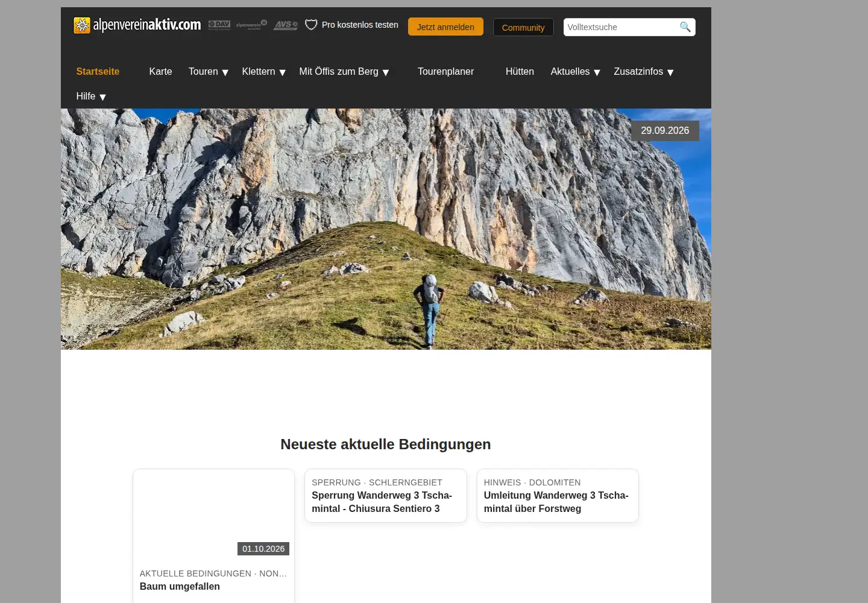
Task: Expand the Touren dropdown menu
Action: (209, 72)
